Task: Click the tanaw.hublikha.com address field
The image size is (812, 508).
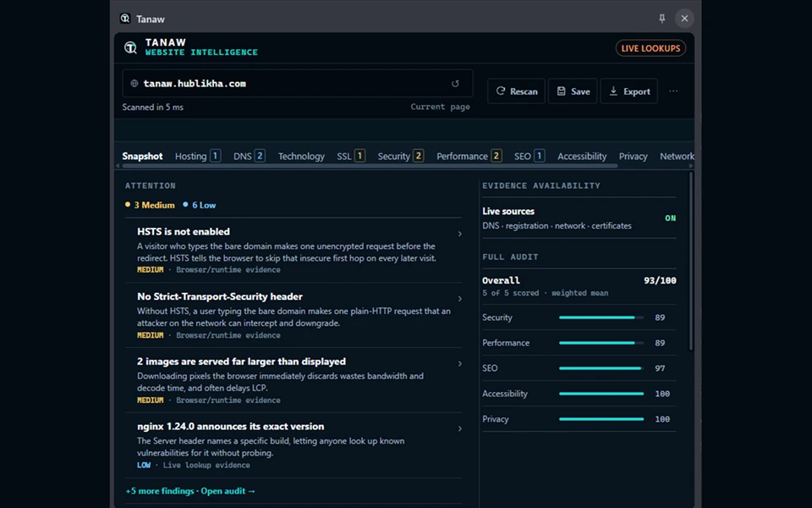Action: (298, 84)
